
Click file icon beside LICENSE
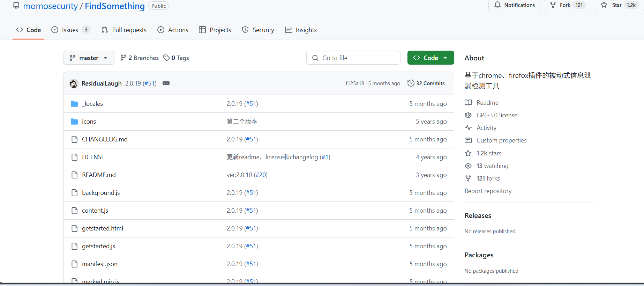74,157
